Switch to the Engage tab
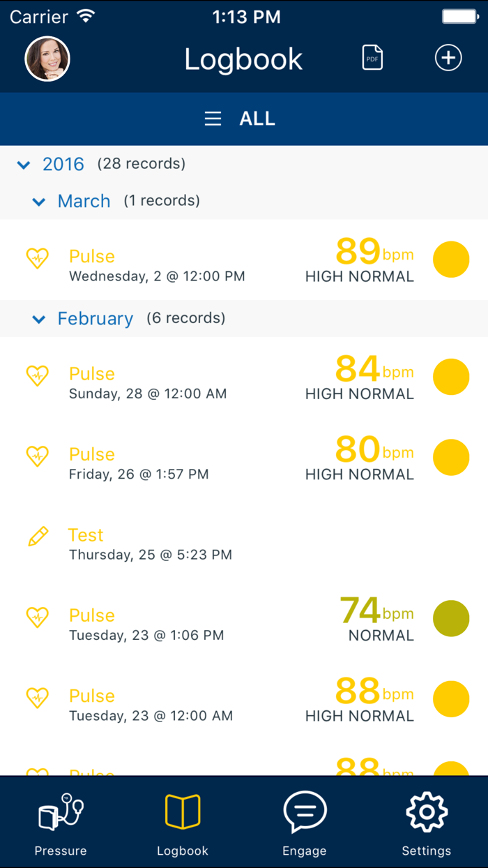This screenshot has height=868, width=488. (x=305, y=822)
